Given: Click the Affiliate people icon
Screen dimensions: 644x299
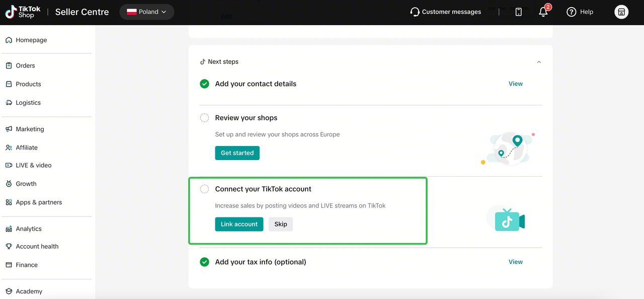Looking at the screenshot, I should (9, 147).
